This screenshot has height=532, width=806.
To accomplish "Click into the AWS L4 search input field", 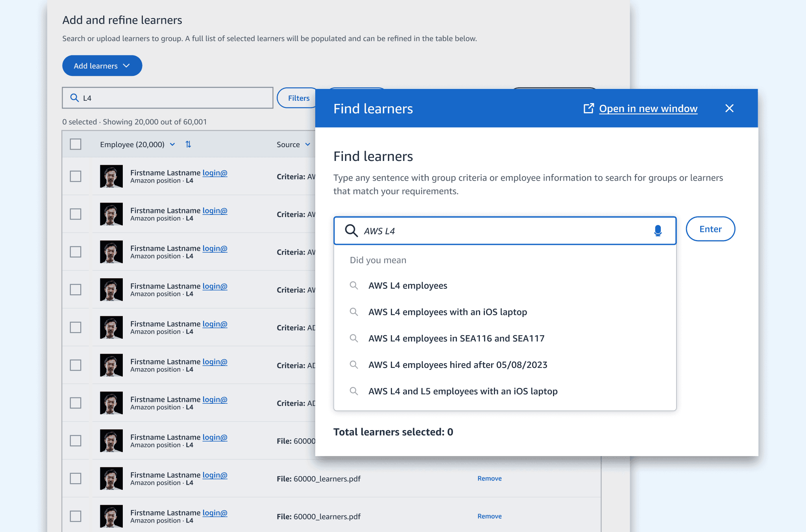I will click(504, 231).
